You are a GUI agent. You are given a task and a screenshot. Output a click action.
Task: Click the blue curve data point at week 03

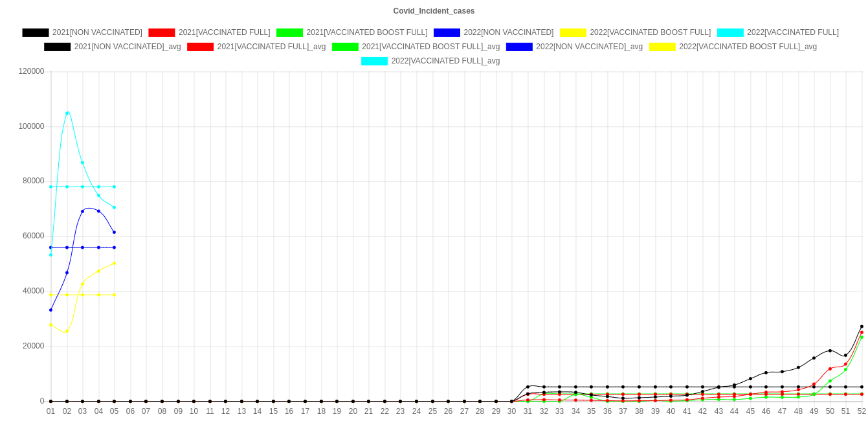tap(82, 211)
